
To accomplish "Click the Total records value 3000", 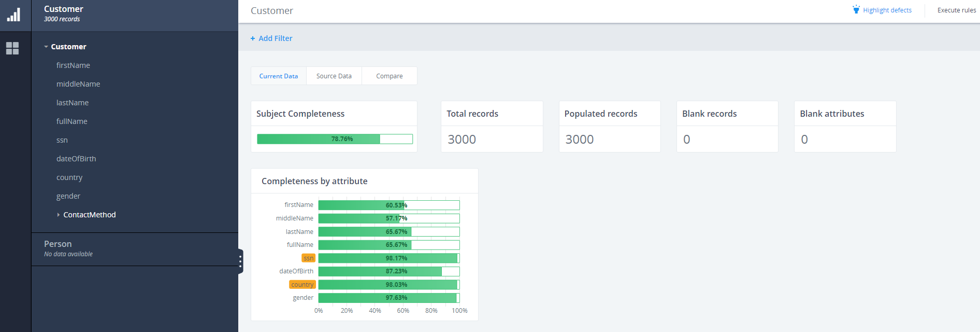I will point(462,139).
